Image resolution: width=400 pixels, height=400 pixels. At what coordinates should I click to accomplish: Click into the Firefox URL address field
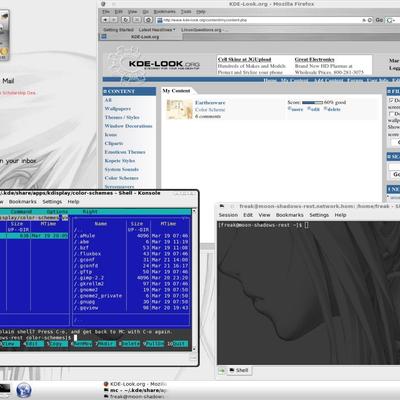click(x=263, y=20)
